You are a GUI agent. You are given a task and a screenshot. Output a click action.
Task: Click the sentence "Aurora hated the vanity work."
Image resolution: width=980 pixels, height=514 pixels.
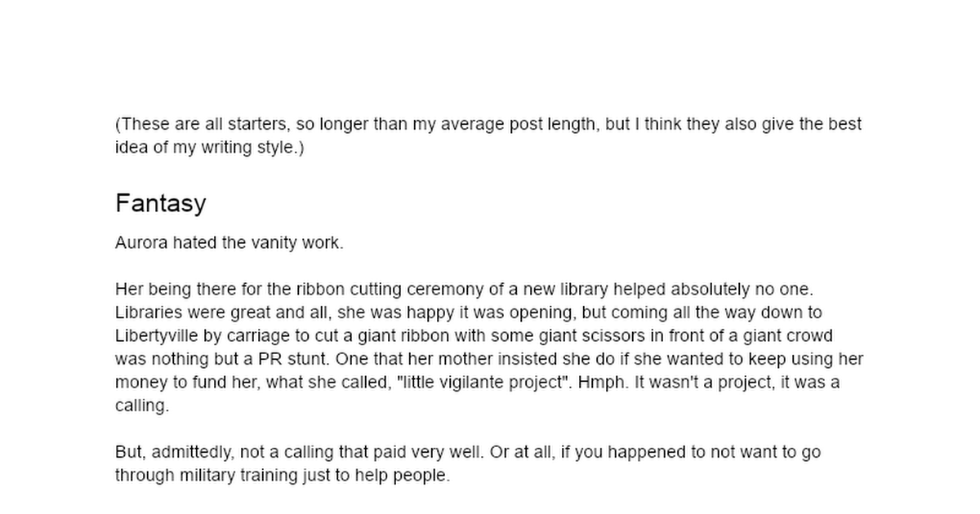click(229, 243)
